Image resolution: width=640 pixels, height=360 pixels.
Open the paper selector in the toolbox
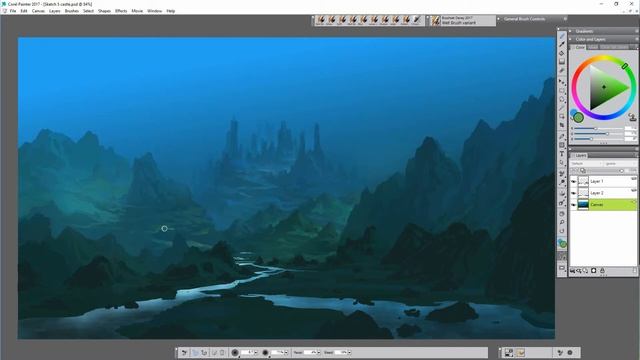[x=562, y=256]
